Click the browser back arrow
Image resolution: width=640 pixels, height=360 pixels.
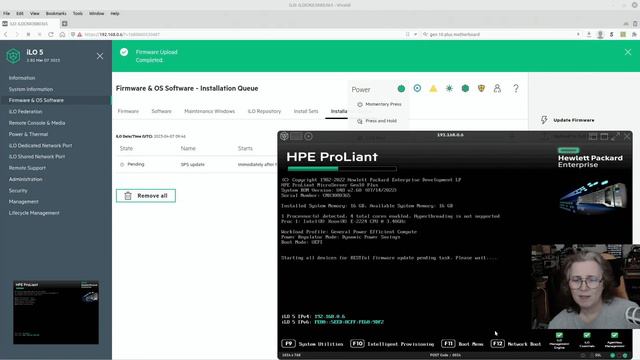[6, 35]
